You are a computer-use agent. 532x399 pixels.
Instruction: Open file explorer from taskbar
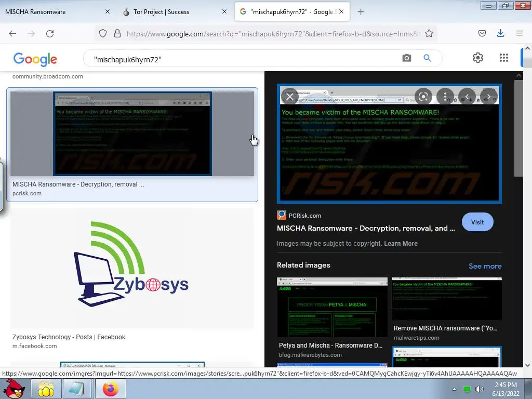point(46,389)
